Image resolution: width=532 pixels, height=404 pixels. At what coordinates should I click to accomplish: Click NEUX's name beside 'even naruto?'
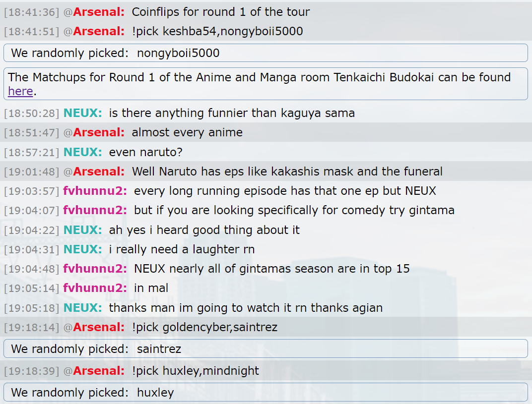point(82,152)
